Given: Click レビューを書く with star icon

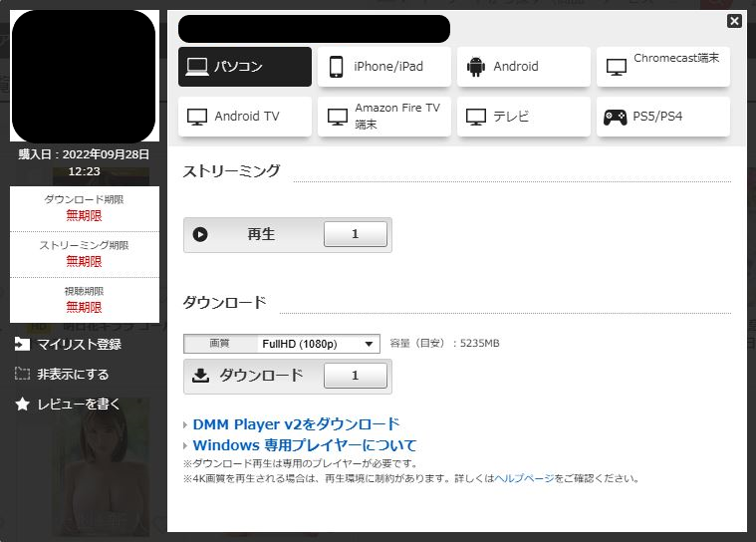Looking at the screenshot, I should (x=67, y=405).
